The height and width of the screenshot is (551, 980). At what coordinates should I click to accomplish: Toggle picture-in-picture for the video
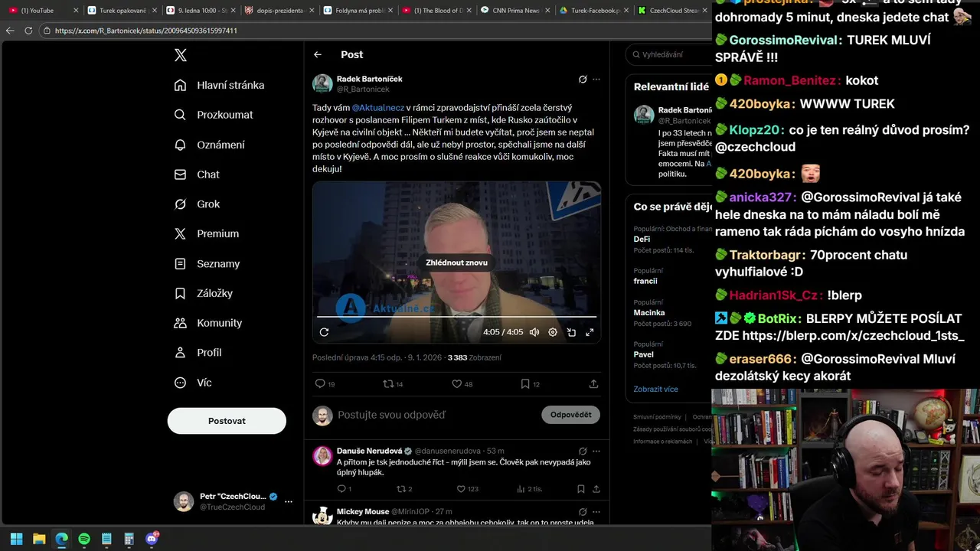(571, 332)
